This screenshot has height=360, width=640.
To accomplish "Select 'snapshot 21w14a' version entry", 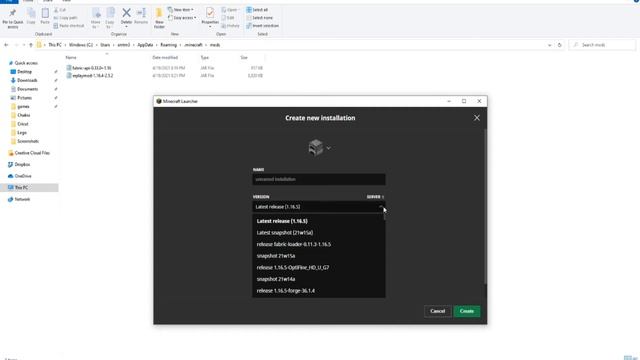I will pos(276,279).
